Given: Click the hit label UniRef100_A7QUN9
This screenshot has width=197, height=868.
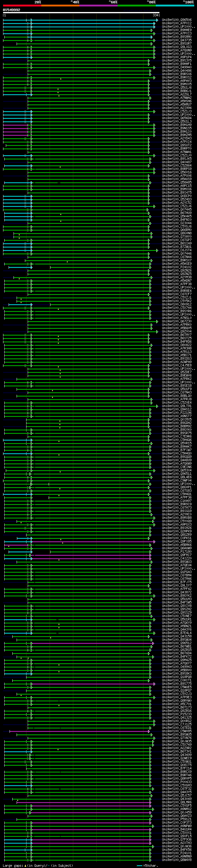Looking at the screenshot, I should [x=177, y=50].
